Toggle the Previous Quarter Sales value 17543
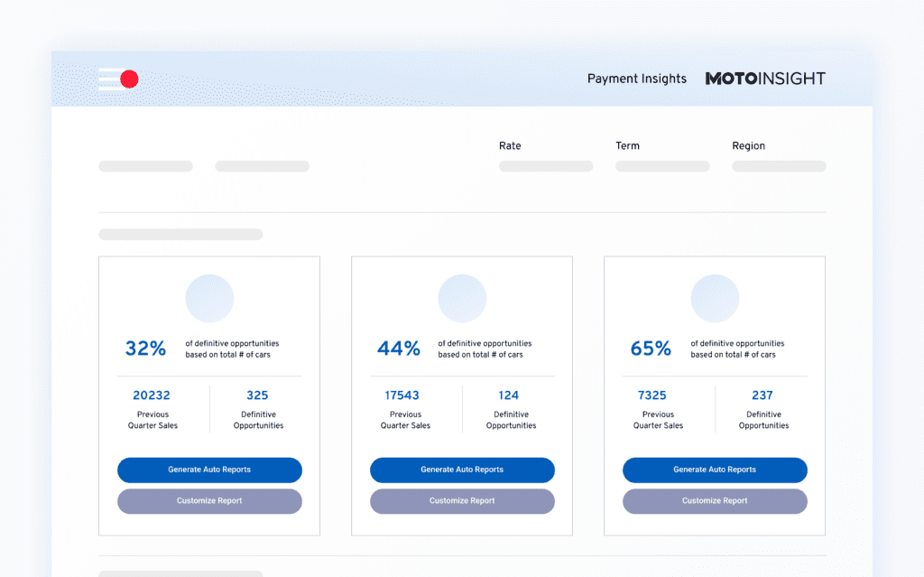Image resolution: width=924 pixels, height=577 pixels. tap(404, 395)
